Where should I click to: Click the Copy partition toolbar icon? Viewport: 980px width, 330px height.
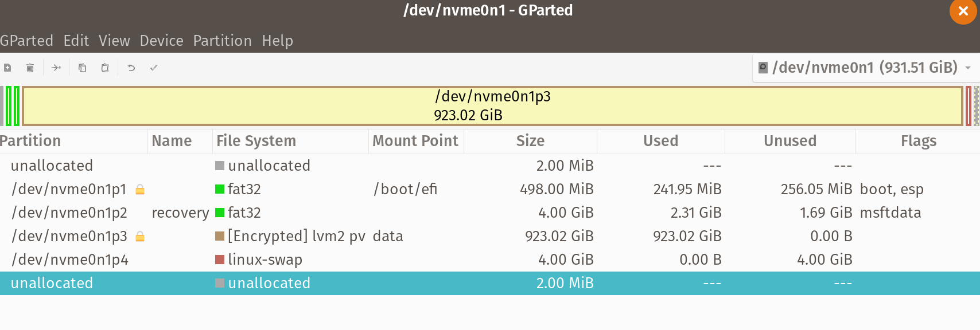[82, 67]
